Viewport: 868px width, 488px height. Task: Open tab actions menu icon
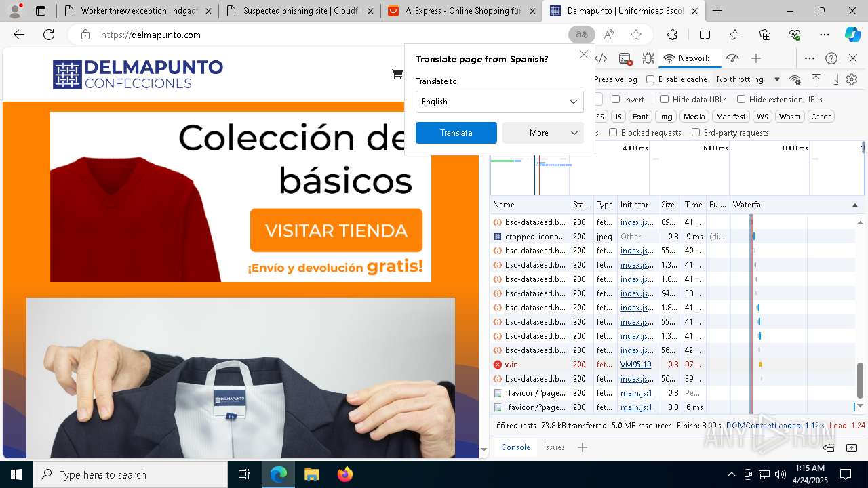tap(41, 11)
